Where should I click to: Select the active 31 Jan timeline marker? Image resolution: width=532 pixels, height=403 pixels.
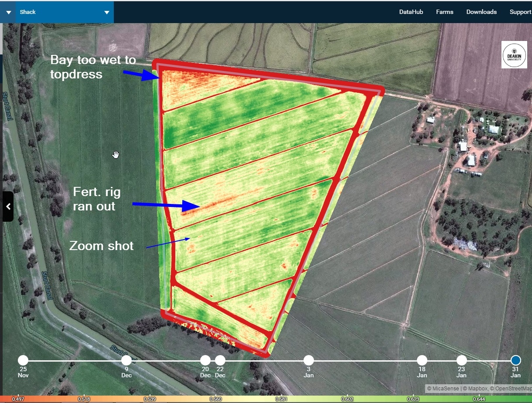tap(516, 360)
